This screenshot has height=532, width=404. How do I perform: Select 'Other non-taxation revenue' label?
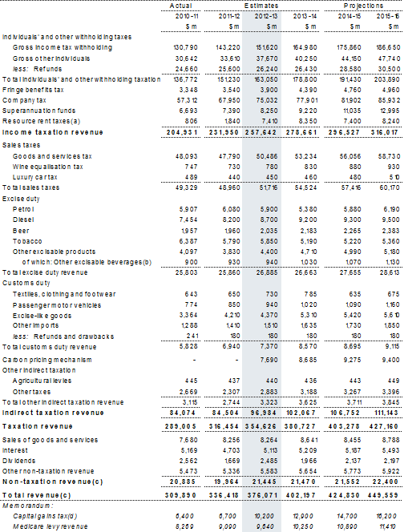[48, 471]
